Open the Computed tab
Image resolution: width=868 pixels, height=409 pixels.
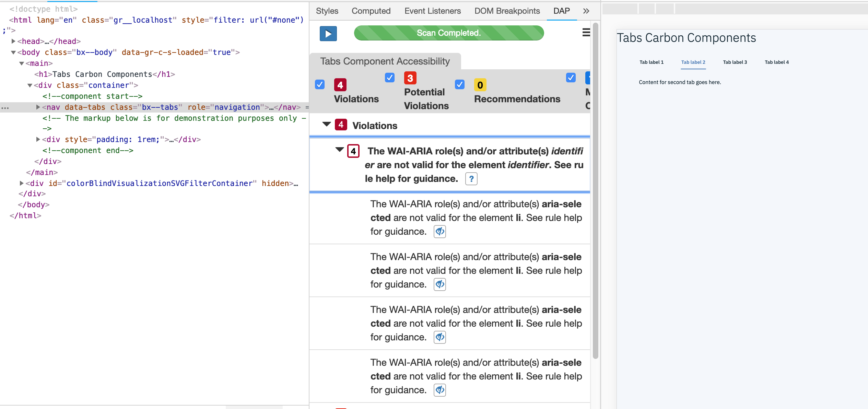pos(371,11)
